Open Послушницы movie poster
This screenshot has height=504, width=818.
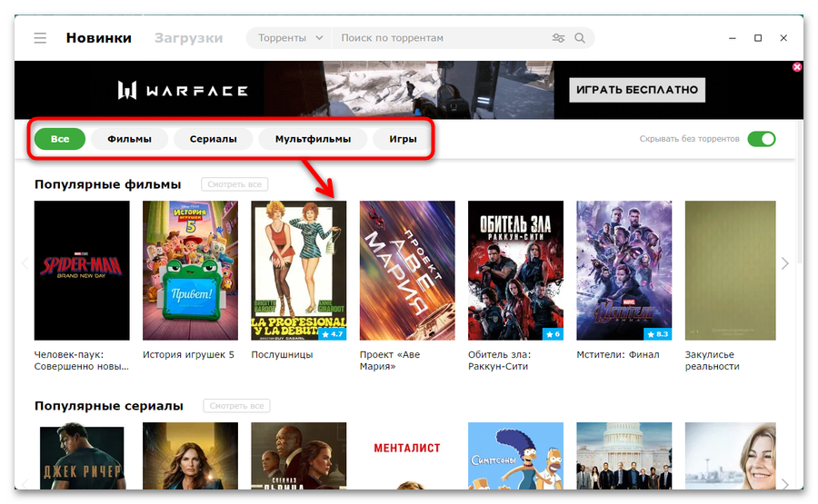(299, 271)
